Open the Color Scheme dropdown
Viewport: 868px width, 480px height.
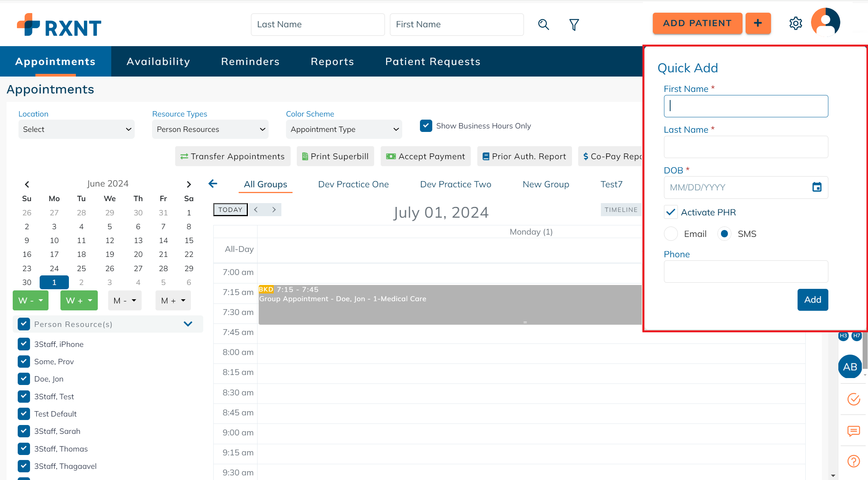[344, 129]
